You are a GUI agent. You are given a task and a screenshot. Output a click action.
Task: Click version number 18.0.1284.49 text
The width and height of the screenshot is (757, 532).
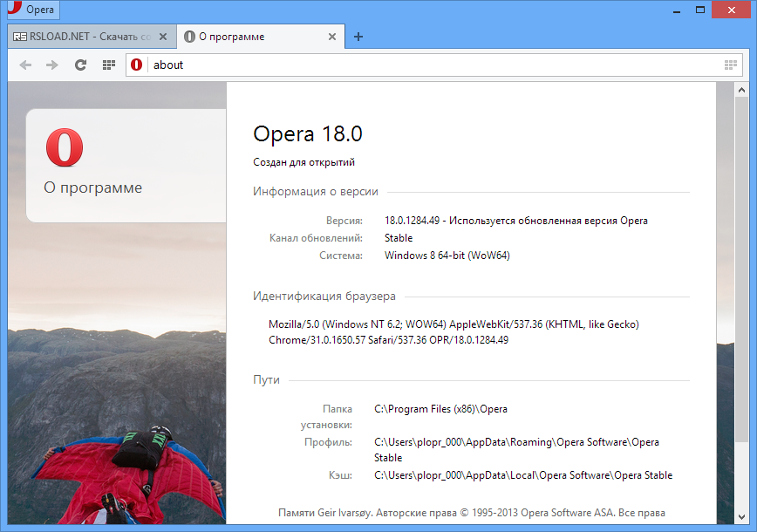412,221
